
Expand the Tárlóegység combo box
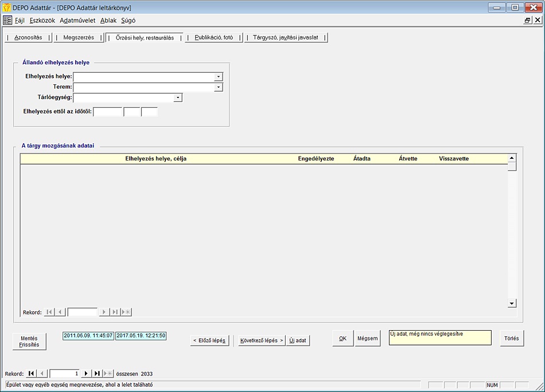(x=178, y=98)
